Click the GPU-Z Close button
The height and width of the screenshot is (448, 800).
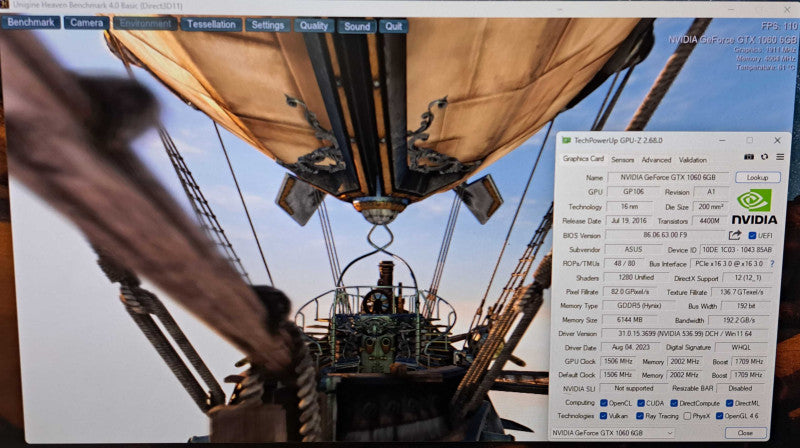click(745, 433)
